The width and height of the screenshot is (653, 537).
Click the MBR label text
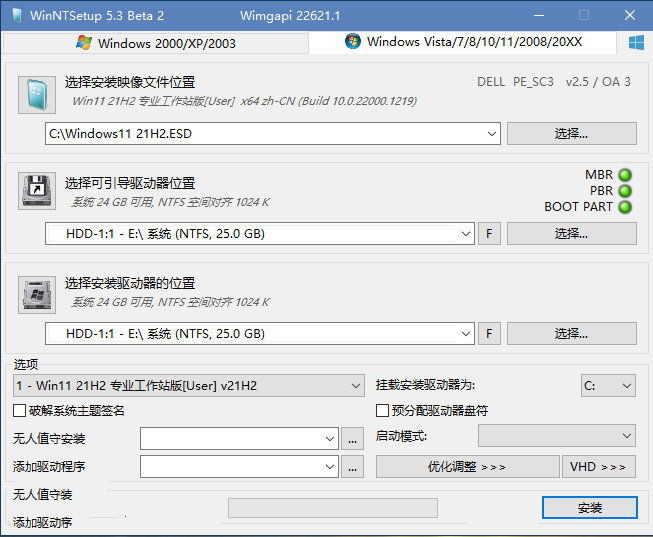click(x=599, y=175)
